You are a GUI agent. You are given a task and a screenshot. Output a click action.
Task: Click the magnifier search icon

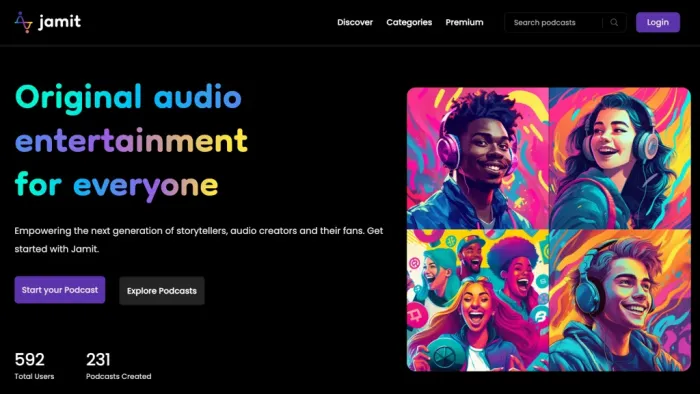coord(614,22)
